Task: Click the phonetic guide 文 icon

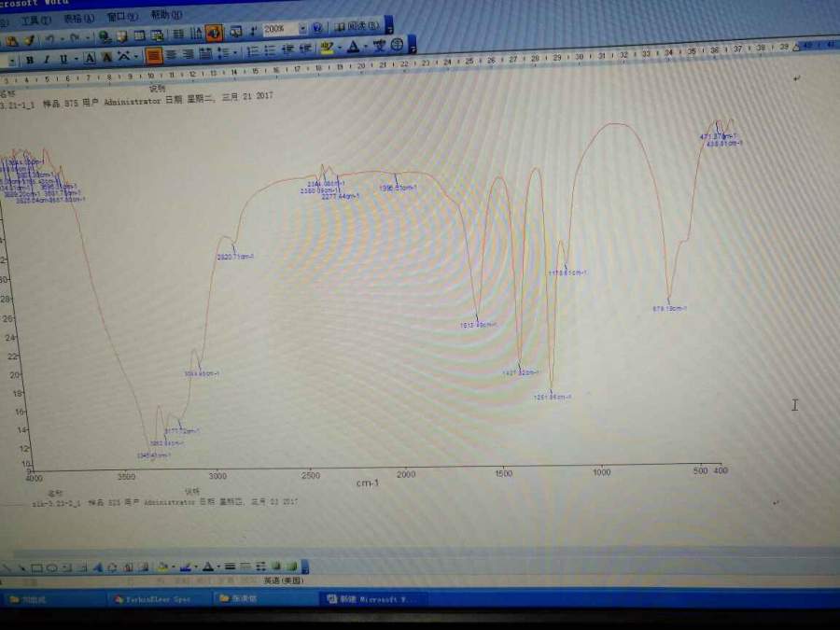Action: click(x=380, y=45)
